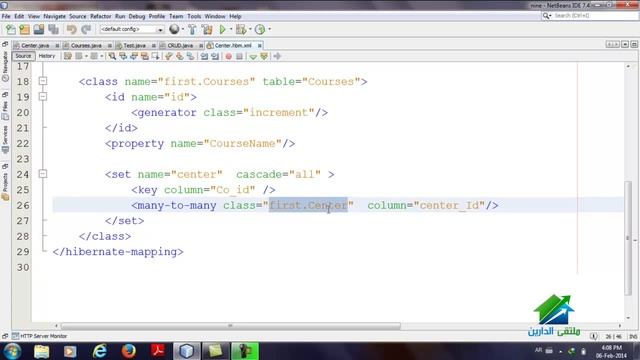640x360 pixels.
Task: Click the Save All toolbar icon
Action: 53,29
